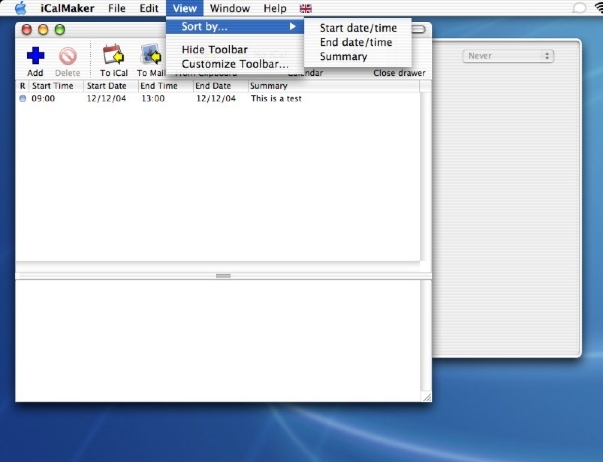Sort by Start date/time
This screenshot has height=462, width=603.
(x=358, y=28)
